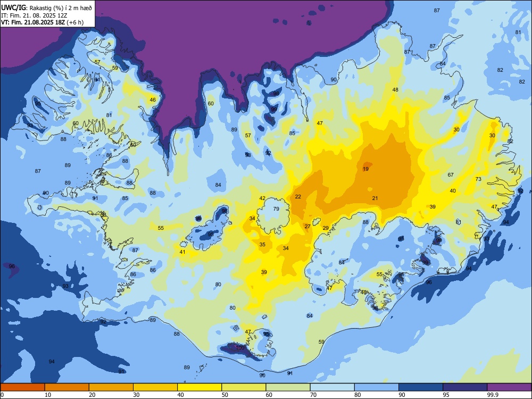This screenshot has height=399, width=532.
Task: Click the '0' label at legend start
Action: pos(2,395)
